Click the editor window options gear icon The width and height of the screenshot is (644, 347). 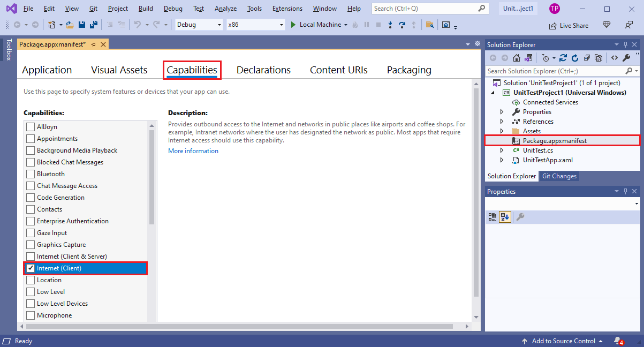coord(478,44)
